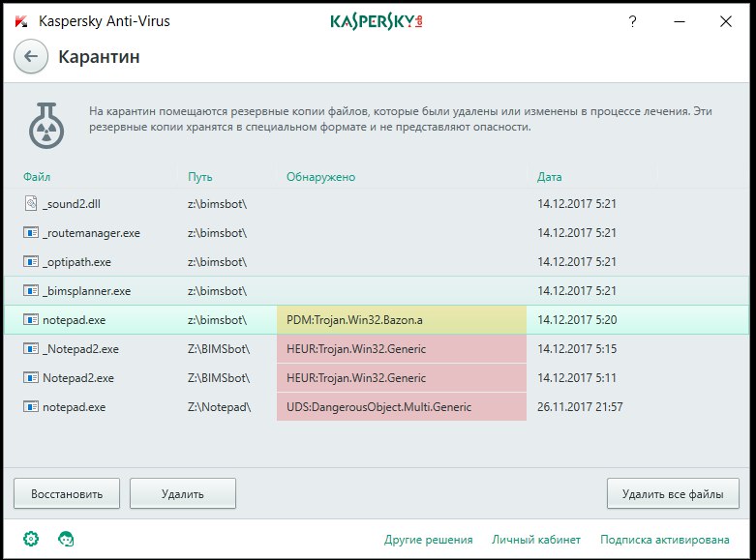Sort by the Файл column header
The height and width of the screenshot is (560, 756).
pos(37,177)
